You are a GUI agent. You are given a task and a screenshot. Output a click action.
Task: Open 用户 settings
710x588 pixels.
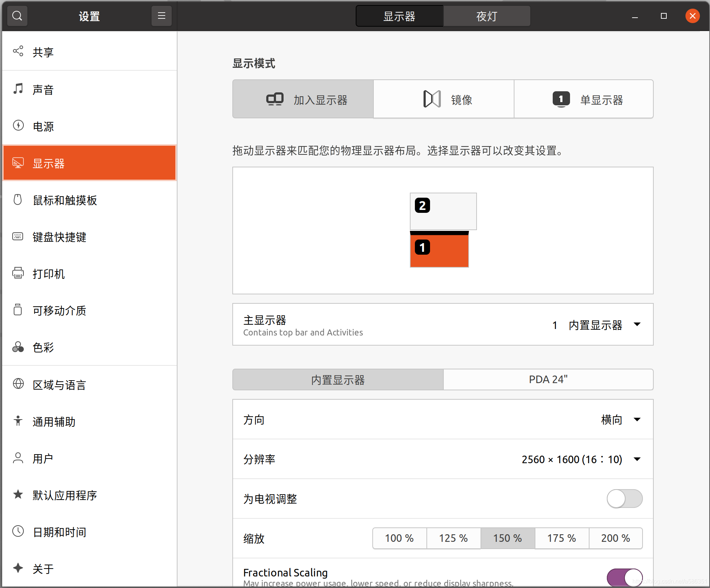(x=89, y=458)
